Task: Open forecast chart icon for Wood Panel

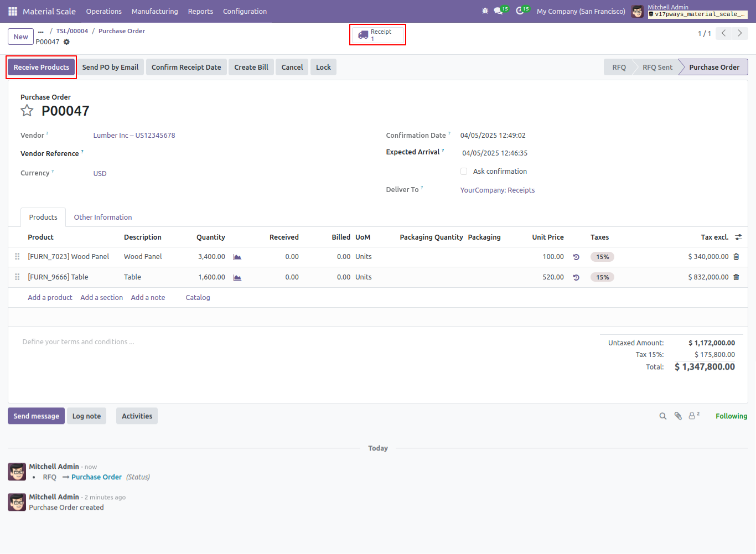Action: point(237,257)
